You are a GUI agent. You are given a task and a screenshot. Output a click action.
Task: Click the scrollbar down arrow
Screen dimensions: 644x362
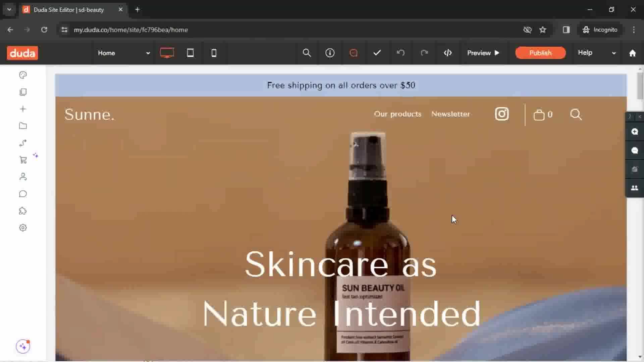[640, 357]
